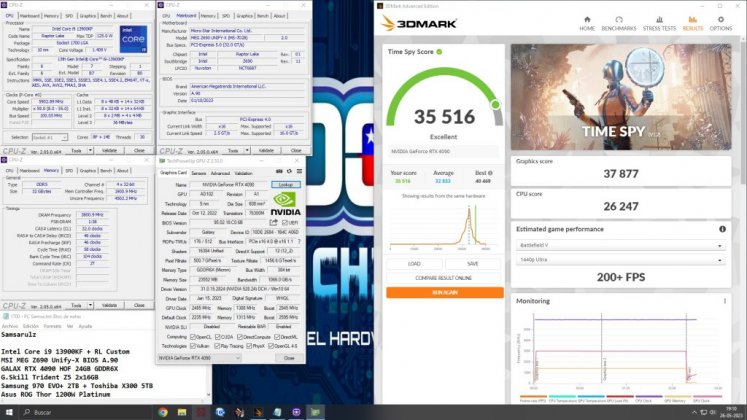Click the Time Spy score gauge indicator knob
The width and height of the screenshot is (747, 420).
[x=495, y=104]
